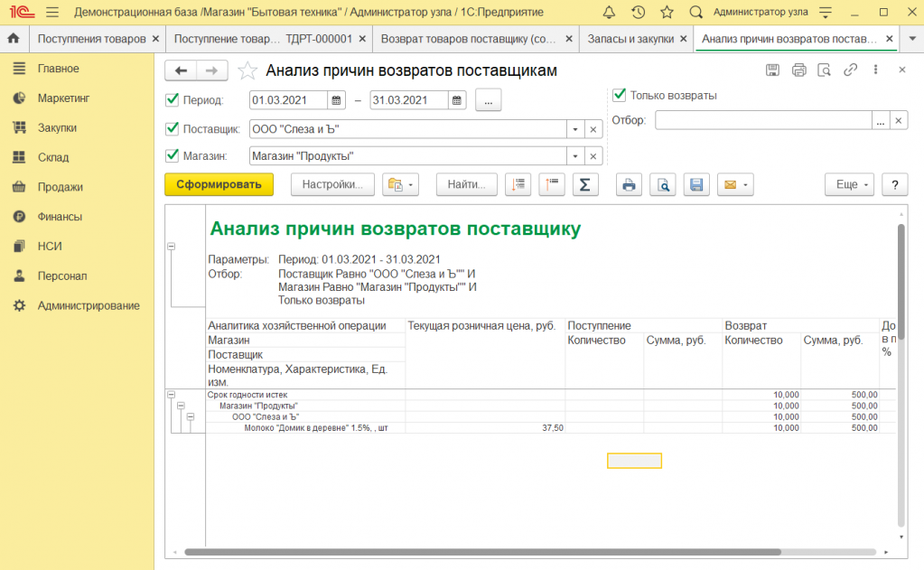Open the Настройки... button

tap(331, 184)
